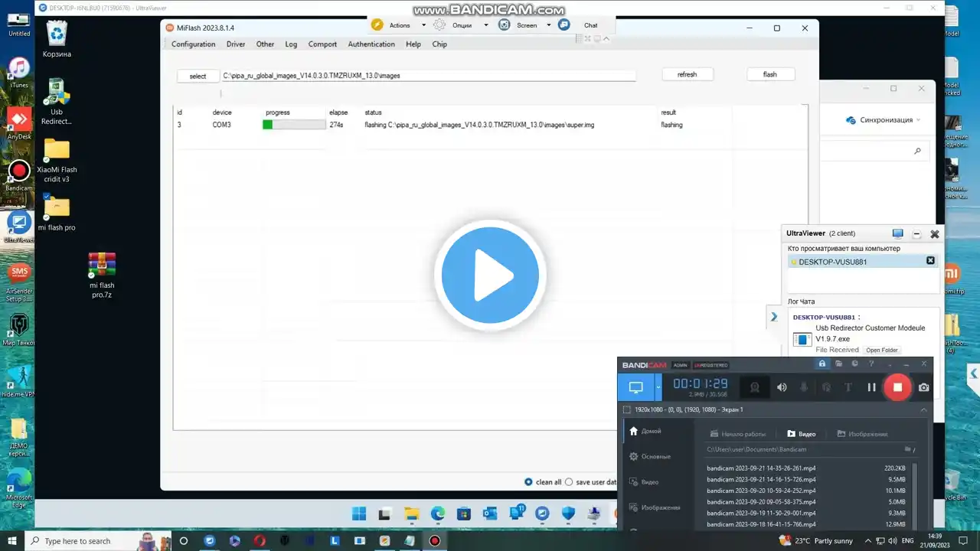Pause the Bandicam recording
Viewport: 980px width, 551px height.
pos(871,387)
